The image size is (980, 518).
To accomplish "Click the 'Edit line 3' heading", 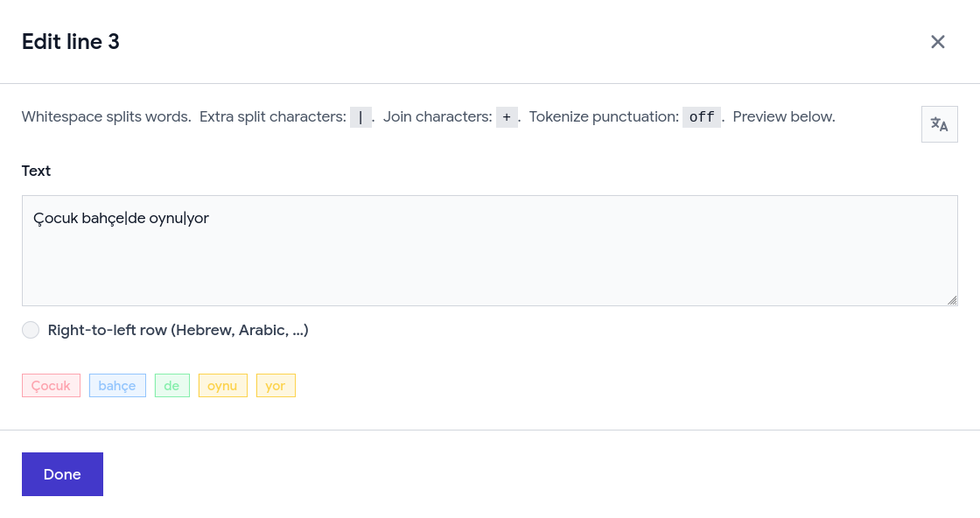I will [x=71, y=42].
